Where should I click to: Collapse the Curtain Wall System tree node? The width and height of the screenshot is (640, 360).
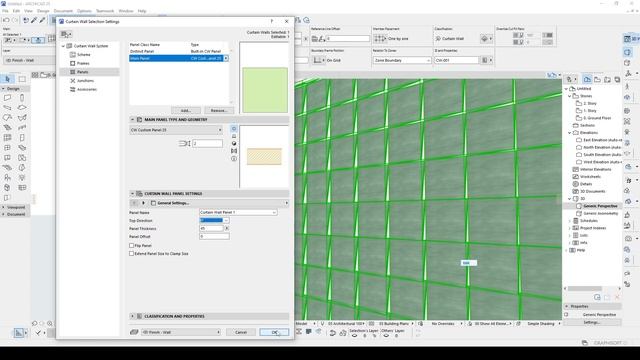pos(63,46)
